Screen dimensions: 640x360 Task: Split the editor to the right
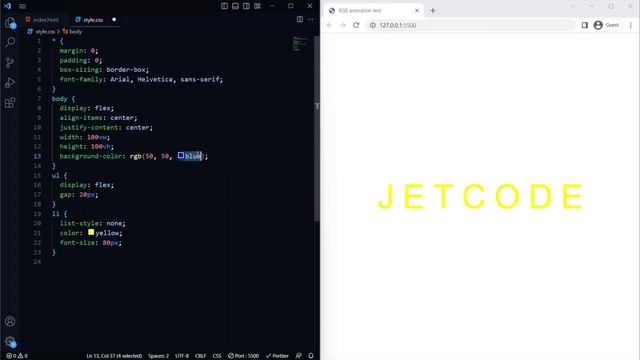point(300,19)
